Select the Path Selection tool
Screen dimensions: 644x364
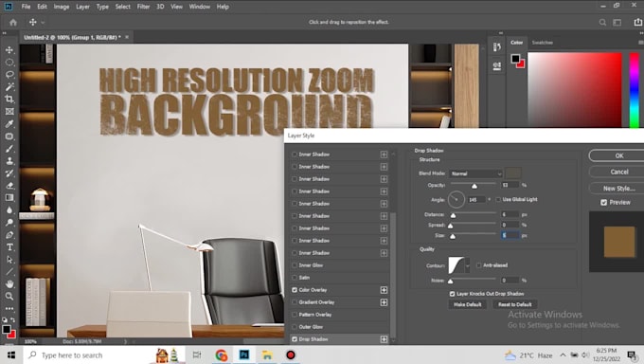click(9, 260)
